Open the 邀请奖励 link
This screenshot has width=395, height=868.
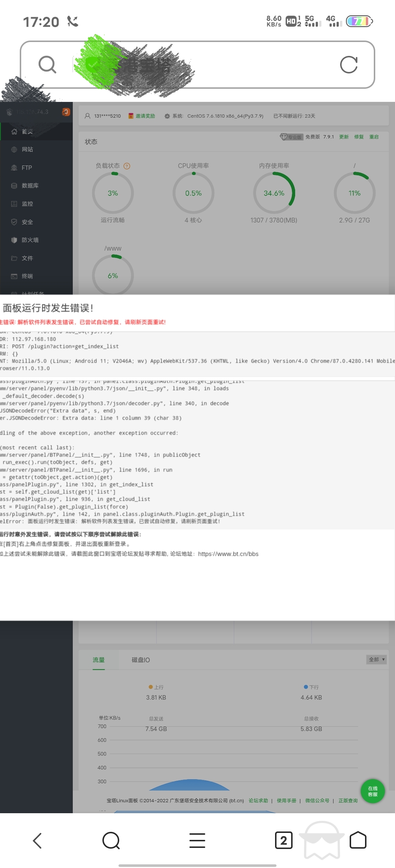tap(145, 116)
